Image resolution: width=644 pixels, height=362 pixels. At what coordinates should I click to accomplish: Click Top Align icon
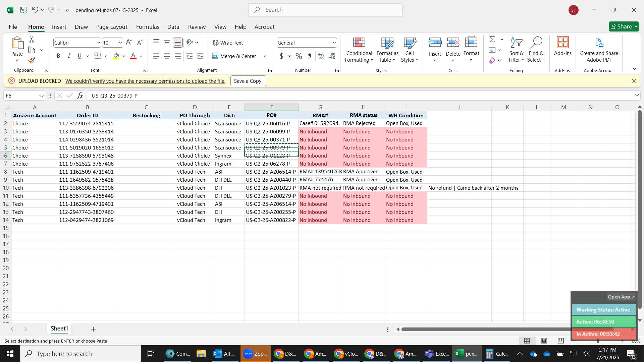click(x=156, y=42)
